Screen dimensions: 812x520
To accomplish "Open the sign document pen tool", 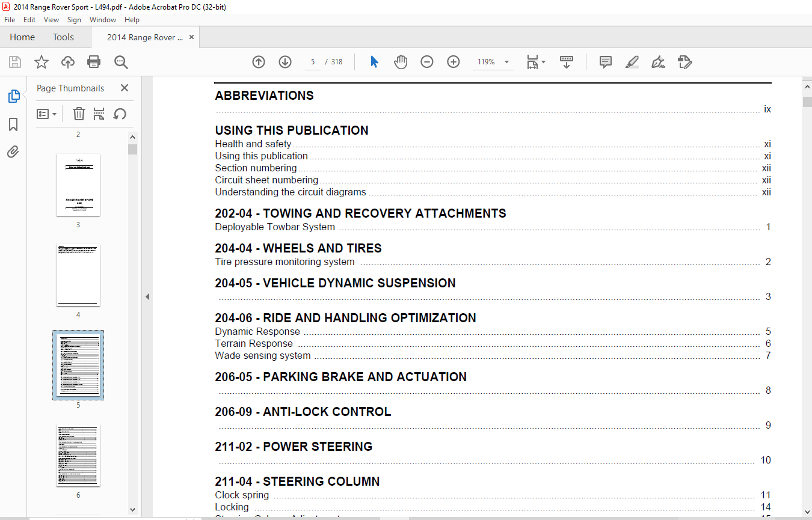I will (659, 62).
